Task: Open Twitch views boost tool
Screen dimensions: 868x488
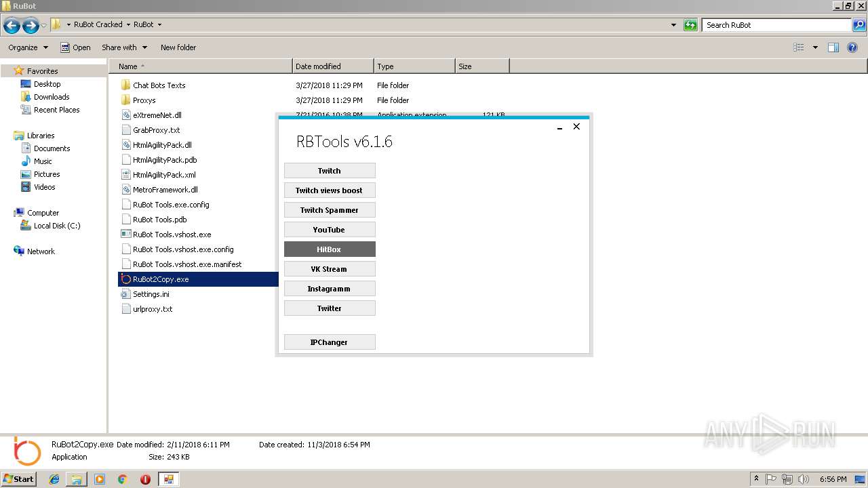Action: point(330,190)
